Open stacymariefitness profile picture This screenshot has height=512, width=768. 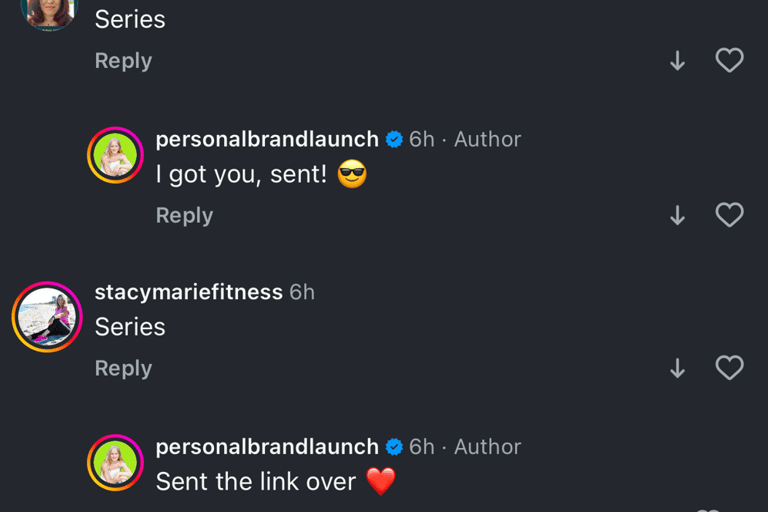tap(47, 317)
